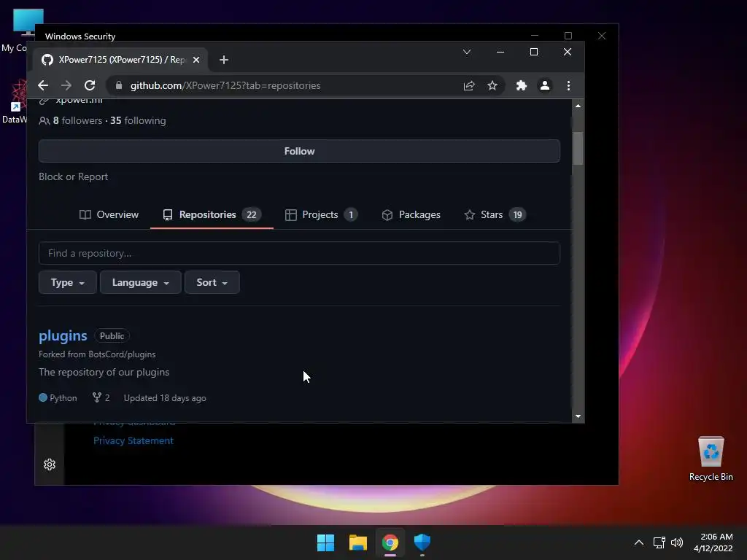747x560 pixels.
Task: Click the Python language label
Action: pyautogui.click(x=63, y=398)
